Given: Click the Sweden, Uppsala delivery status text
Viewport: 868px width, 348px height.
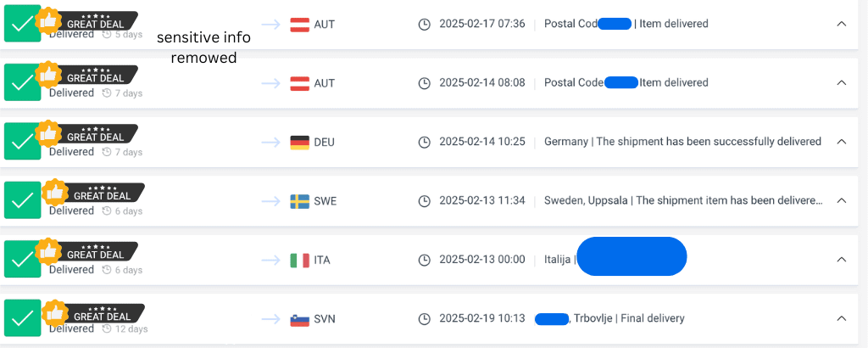Looking at the screenshot, I should [x=684, y=200].
